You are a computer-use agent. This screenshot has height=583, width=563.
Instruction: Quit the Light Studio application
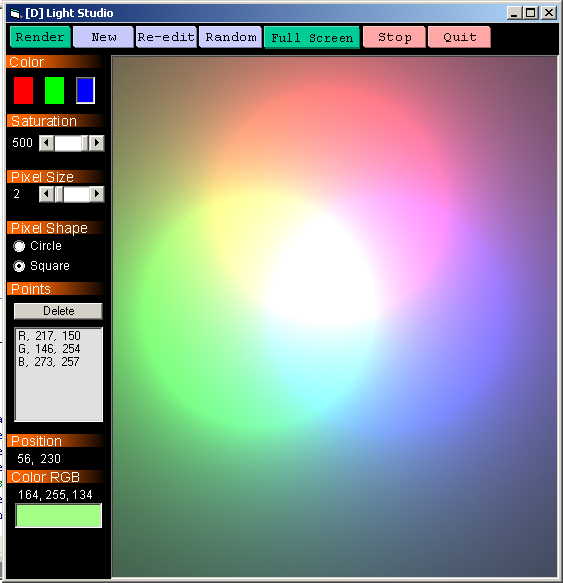[459, 37]
